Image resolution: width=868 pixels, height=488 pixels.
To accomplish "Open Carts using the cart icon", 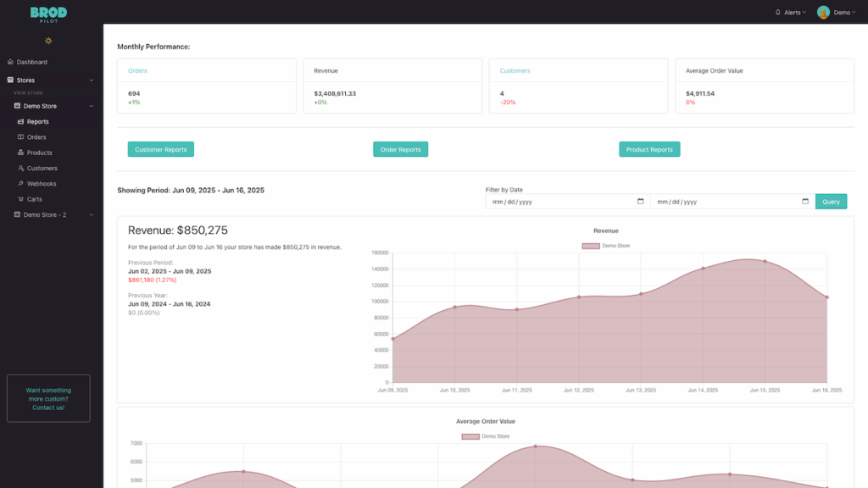I will pyautogui.click(x=20, y=198).
